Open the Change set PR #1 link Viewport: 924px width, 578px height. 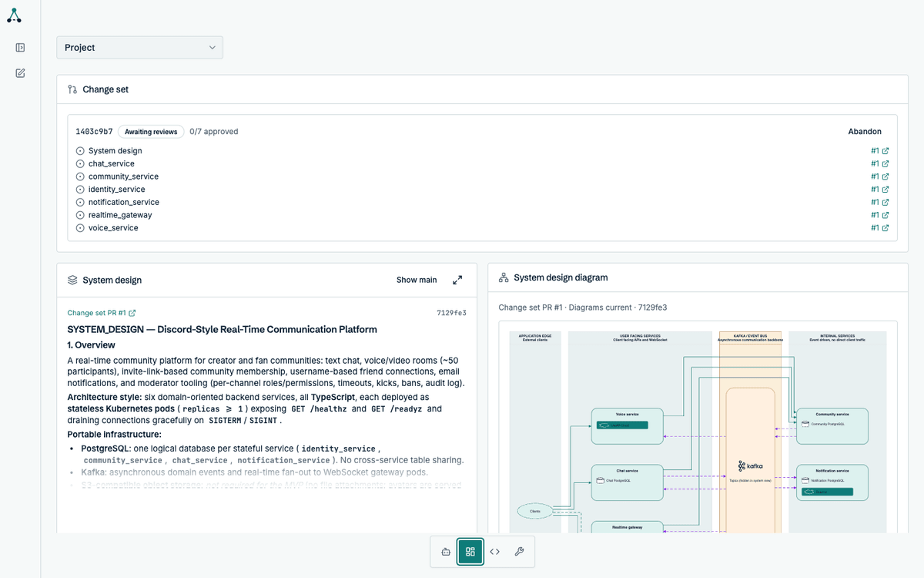102,313
